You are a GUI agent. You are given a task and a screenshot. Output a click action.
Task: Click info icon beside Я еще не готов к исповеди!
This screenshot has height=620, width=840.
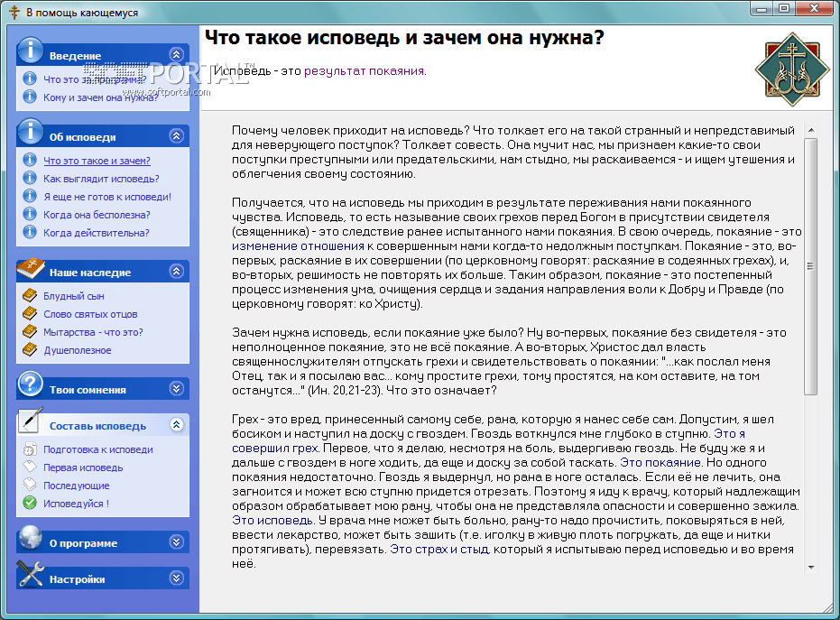(30, 197)
